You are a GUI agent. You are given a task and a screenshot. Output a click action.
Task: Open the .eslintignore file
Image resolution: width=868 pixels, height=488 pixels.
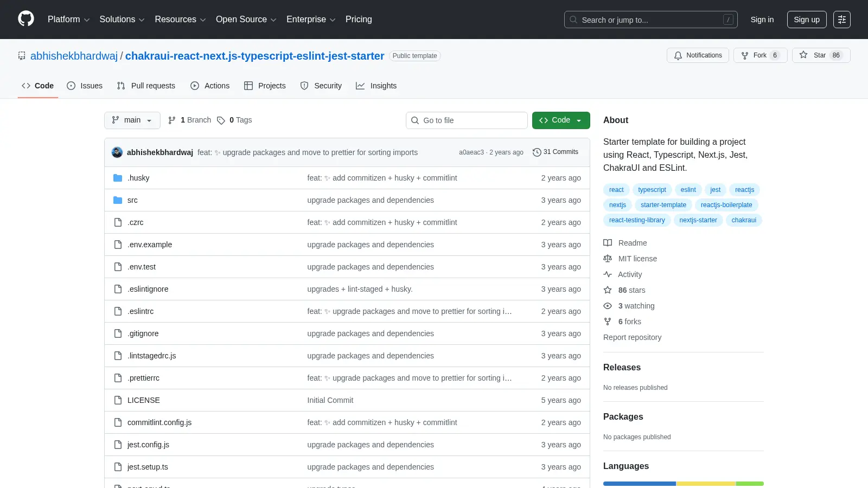pyautogui.click(x=148, y=289)
